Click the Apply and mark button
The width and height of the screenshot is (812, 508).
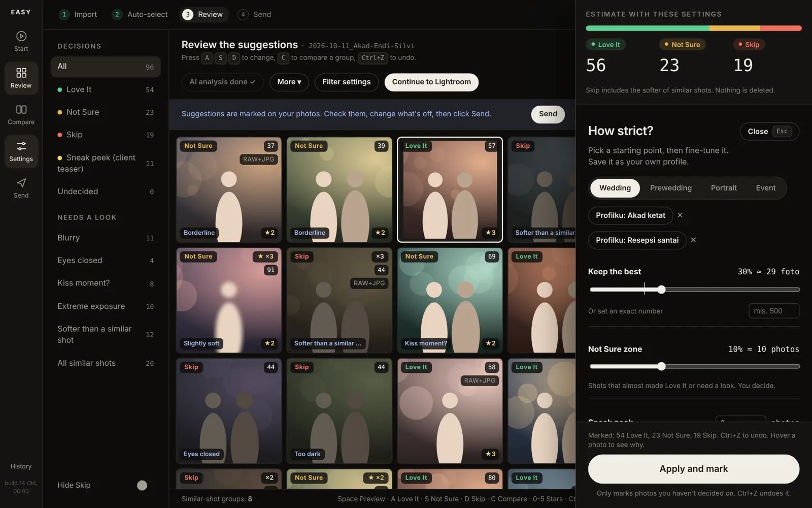tap(693, 469)
